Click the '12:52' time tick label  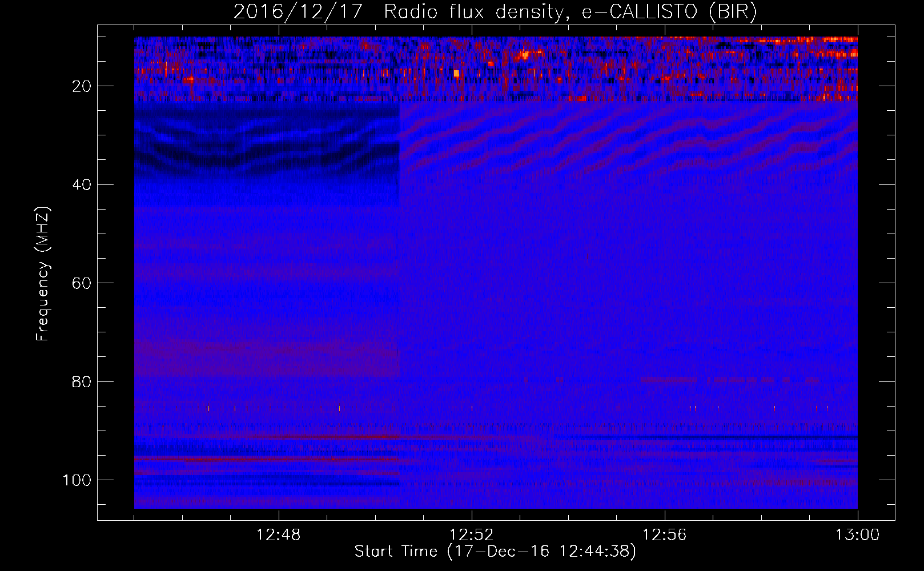472,535
